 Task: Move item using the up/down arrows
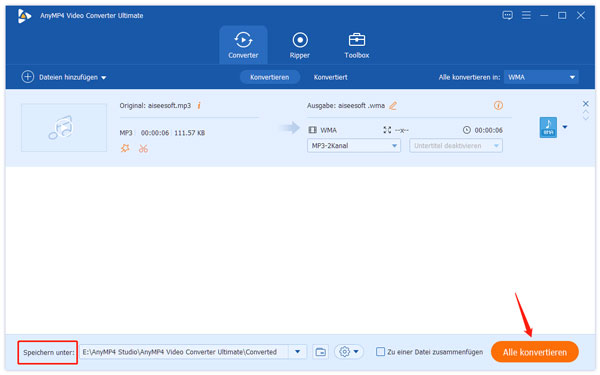click(x=585, y=115)
